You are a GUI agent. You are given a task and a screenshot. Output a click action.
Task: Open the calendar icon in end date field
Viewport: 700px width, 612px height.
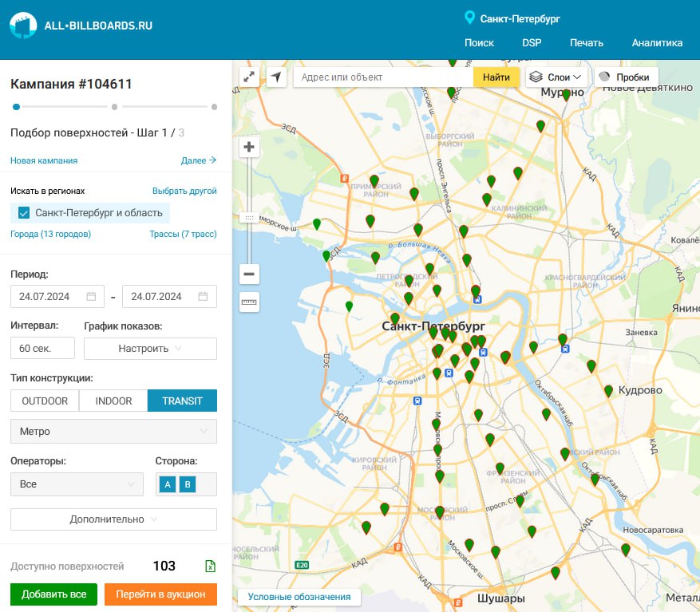pyautogui.click(x=203, y=296)
